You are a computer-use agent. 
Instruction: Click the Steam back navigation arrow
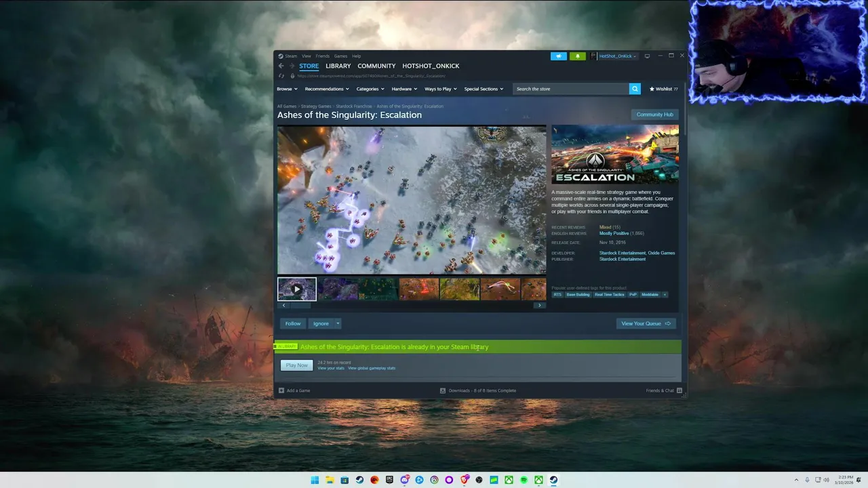pyautogui.click(x=281, y=66)
